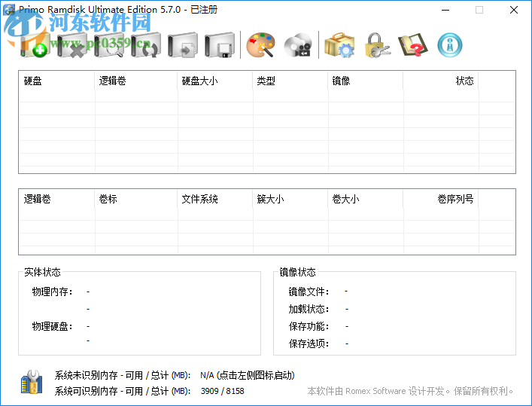Click the 物理硬盘 label
This screenshot has width=532, height=406.
point(52,326)
